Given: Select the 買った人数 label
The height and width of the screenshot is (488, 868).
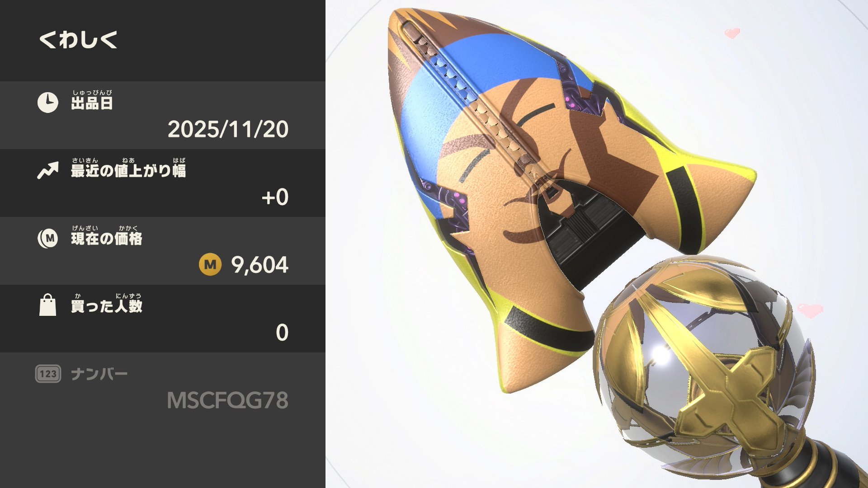Looking at the screenshot, I should point(107,306).
